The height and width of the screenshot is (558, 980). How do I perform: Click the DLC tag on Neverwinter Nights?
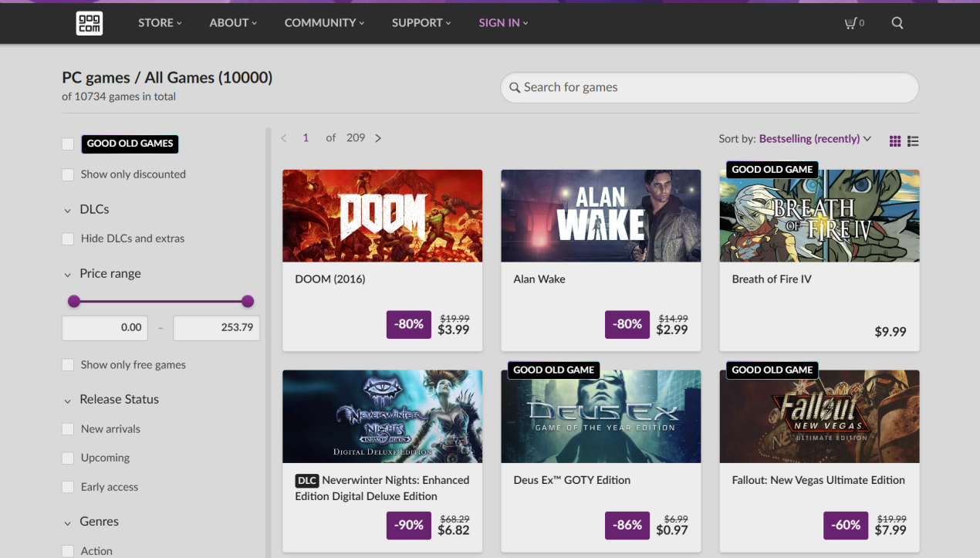pyautogui.click(x=306, y=480)
